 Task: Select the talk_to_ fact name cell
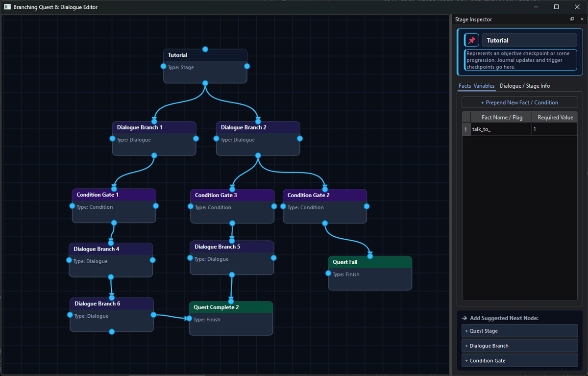[502, 129]
